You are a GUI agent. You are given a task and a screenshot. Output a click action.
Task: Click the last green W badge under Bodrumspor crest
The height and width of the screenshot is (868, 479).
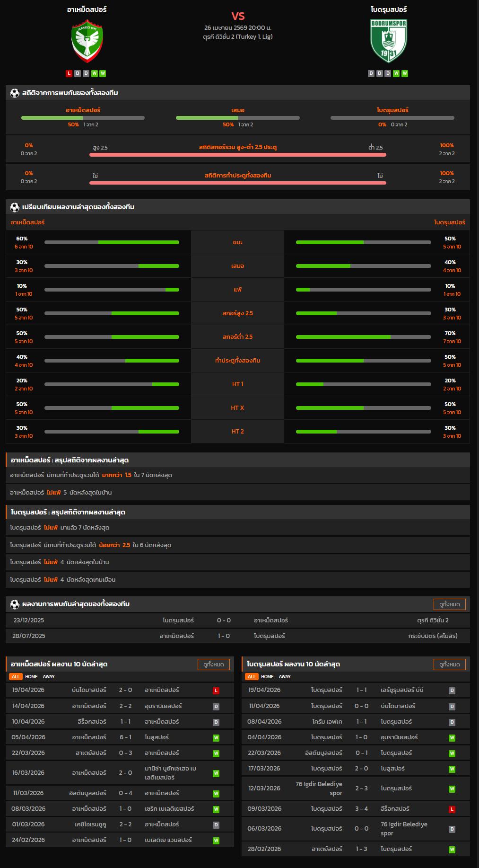pyautogui.click(x=405, y=73)
